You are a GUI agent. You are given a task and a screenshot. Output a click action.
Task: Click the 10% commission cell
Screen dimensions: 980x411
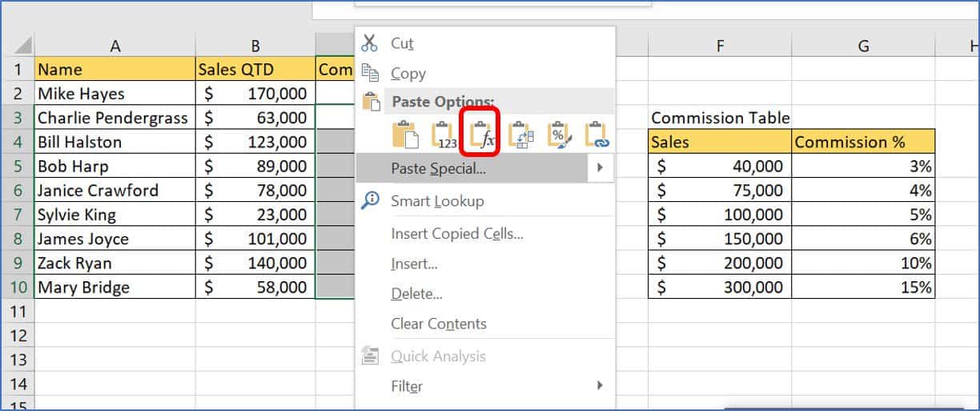pos(863,263)
